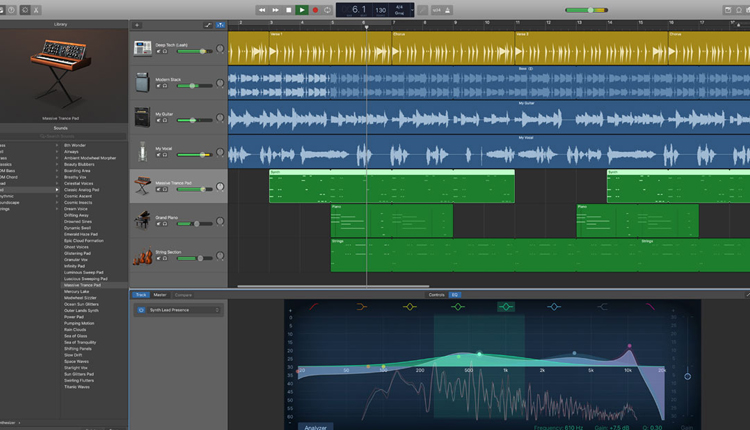Select the Ocean Sun Glitters sound
The height and width of the screenshot is (430, 750).
pyautogui.click(x=81, y=304)
